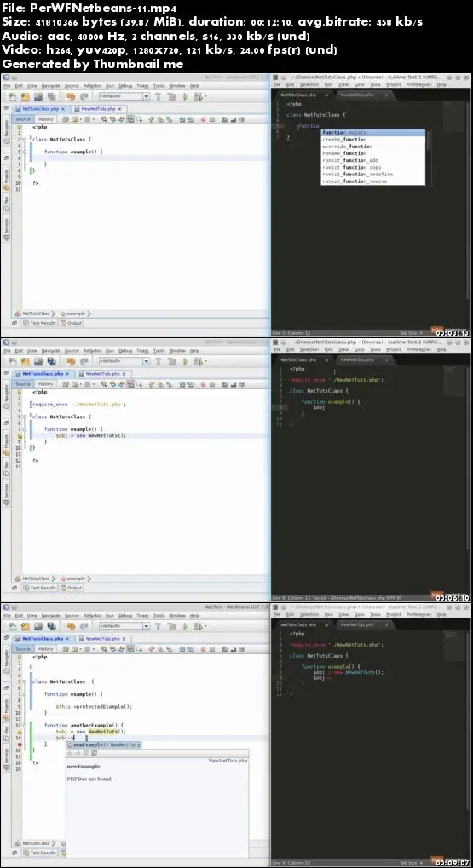473x868 pixels.
Task: Click red record macro icon, top editor toolbar
Action: coord(204,119)
